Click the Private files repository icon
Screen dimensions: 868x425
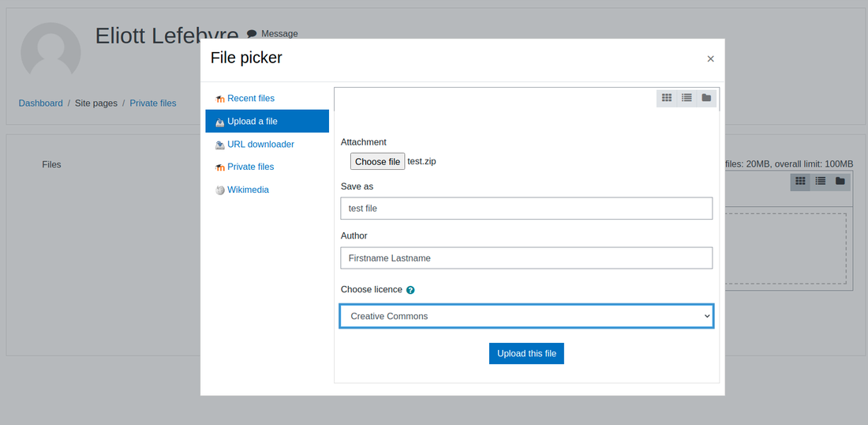[x=220, y=167]
